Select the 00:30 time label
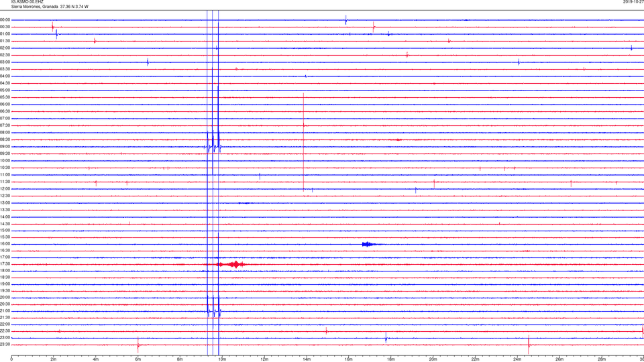The height and width of the screenshot is (362, 644). [5, 27]
